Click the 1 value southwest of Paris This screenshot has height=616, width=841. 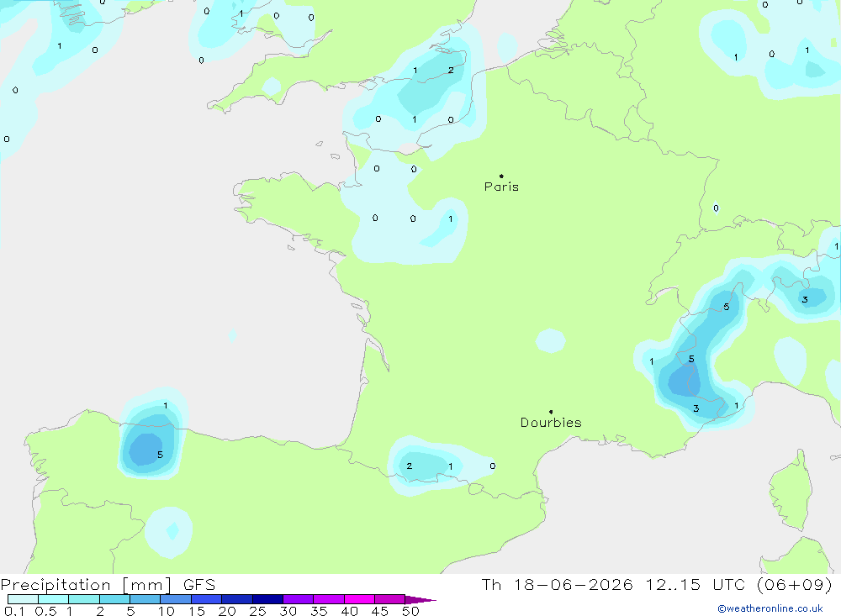(x=451, y=218)
